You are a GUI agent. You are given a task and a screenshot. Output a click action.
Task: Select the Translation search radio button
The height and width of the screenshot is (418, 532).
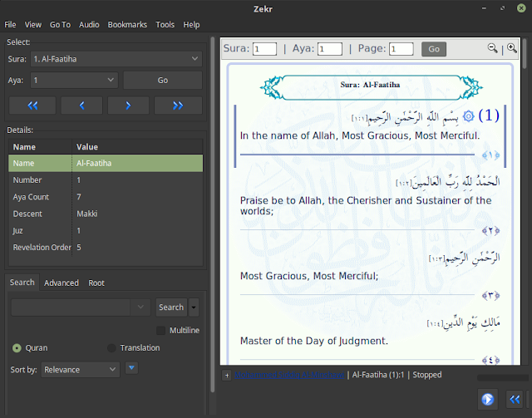coord(111,348)
